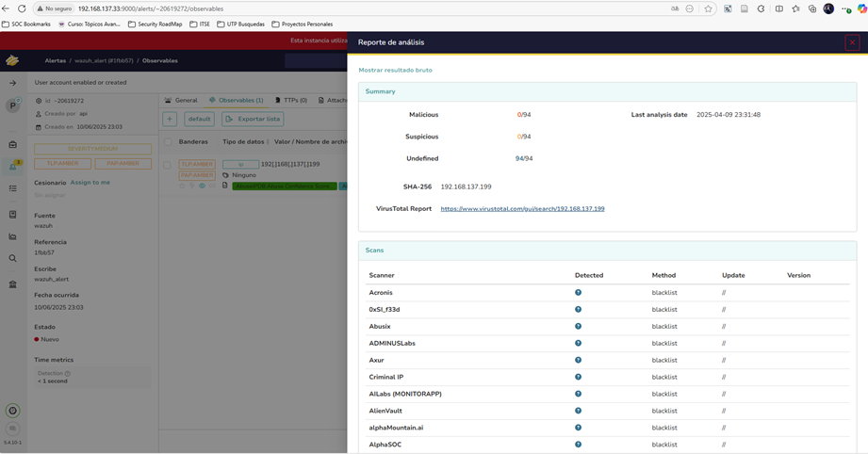Open the Knowledge base book sidebar icon

(13, 214)
